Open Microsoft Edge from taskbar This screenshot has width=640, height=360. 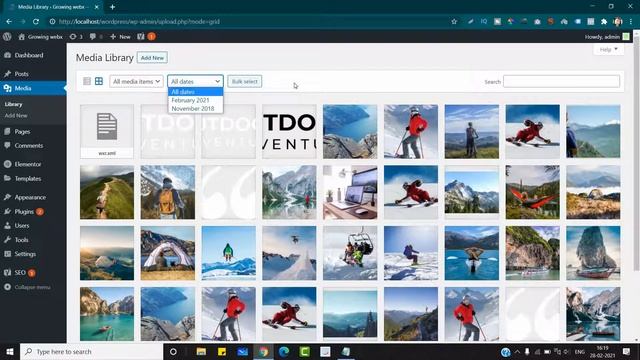284,351
